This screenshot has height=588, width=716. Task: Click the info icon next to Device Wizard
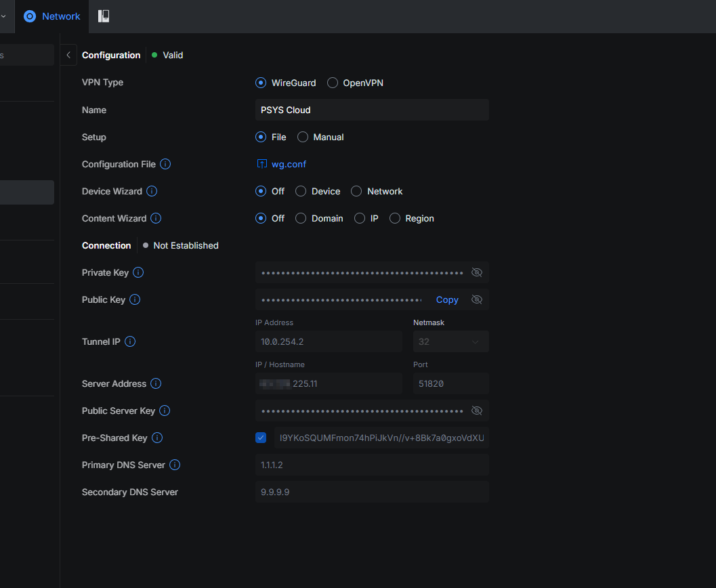coord(152,191)
